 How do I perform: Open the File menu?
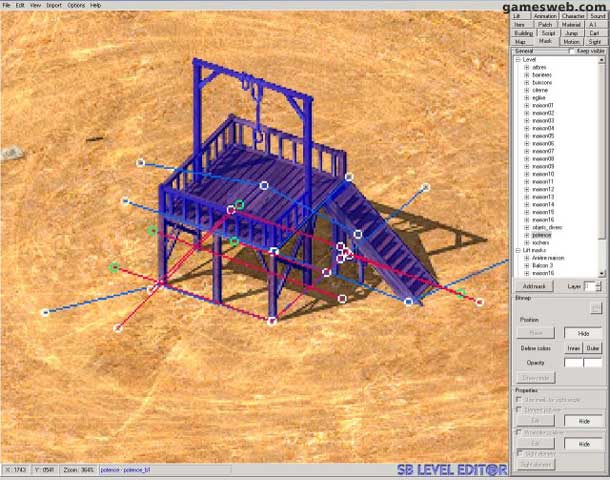click(6, 5)
